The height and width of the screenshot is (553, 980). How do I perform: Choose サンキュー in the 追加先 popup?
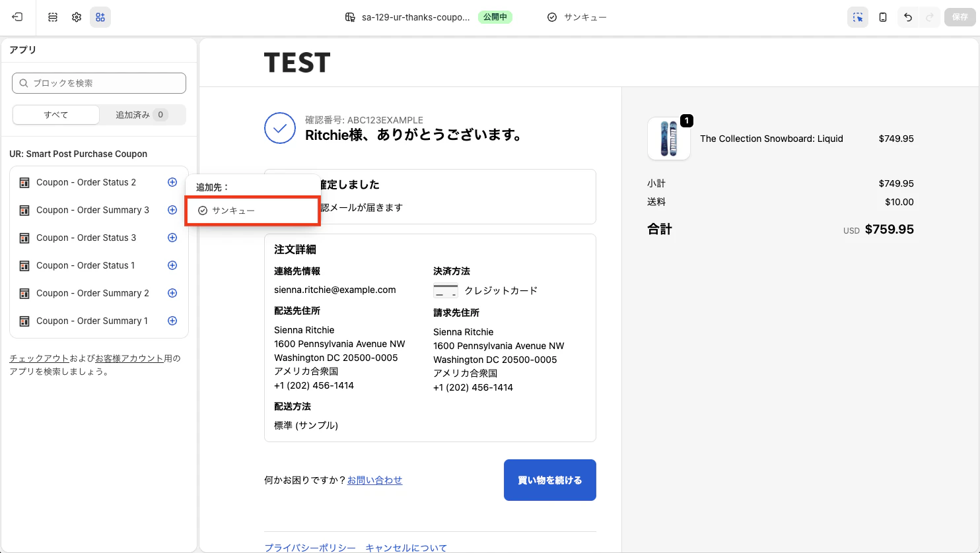253,211
